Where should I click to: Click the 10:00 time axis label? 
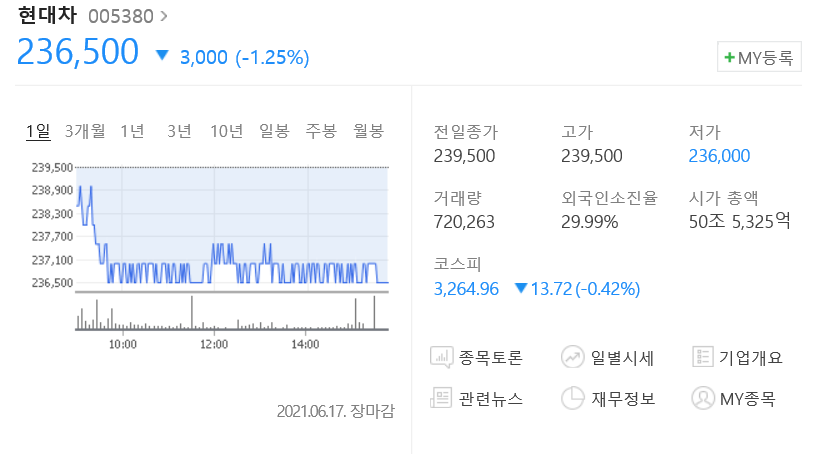pos(123,344)
